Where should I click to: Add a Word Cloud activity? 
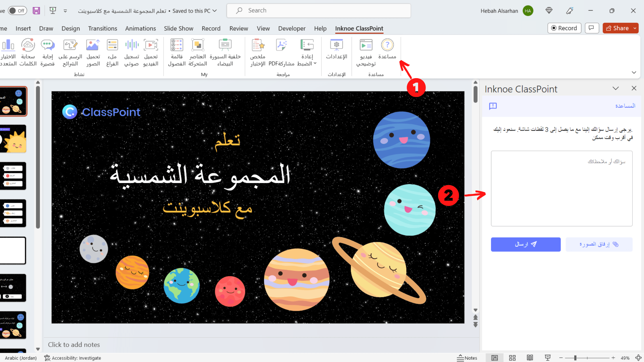click(x=28, y=53)
